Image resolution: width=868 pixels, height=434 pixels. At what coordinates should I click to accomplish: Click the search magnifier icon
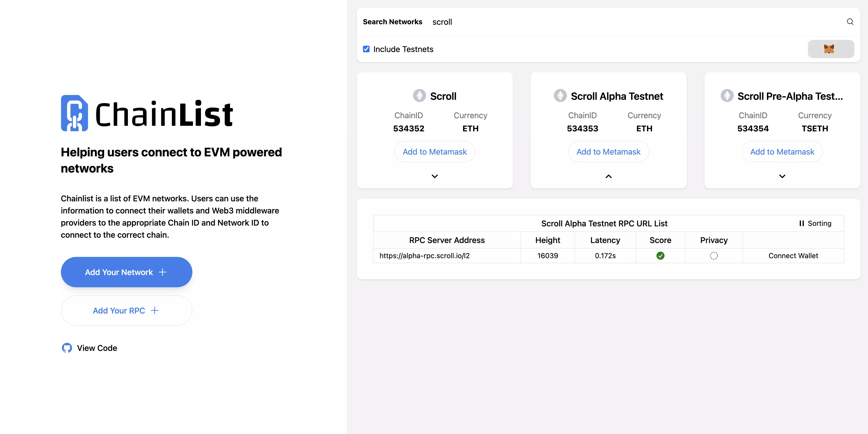(x=850, y=22)
